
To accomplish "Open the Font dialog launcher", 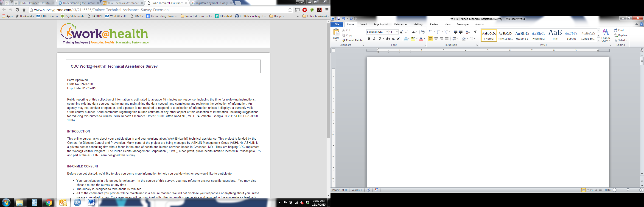I will (x=425, y=45).
